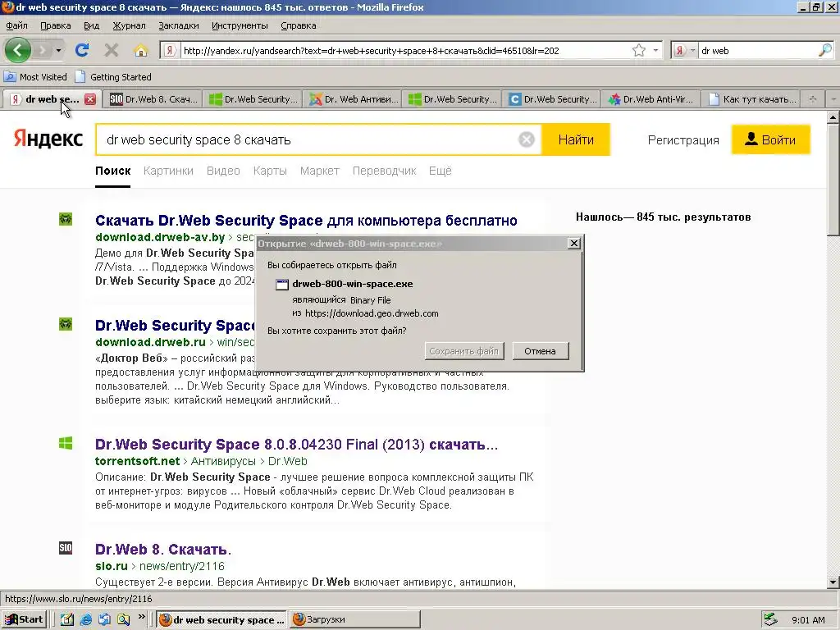Switch to the first 'Dr.Web Security...' tab
Screen dimensions: 840x630
click(x=253, y=99)
